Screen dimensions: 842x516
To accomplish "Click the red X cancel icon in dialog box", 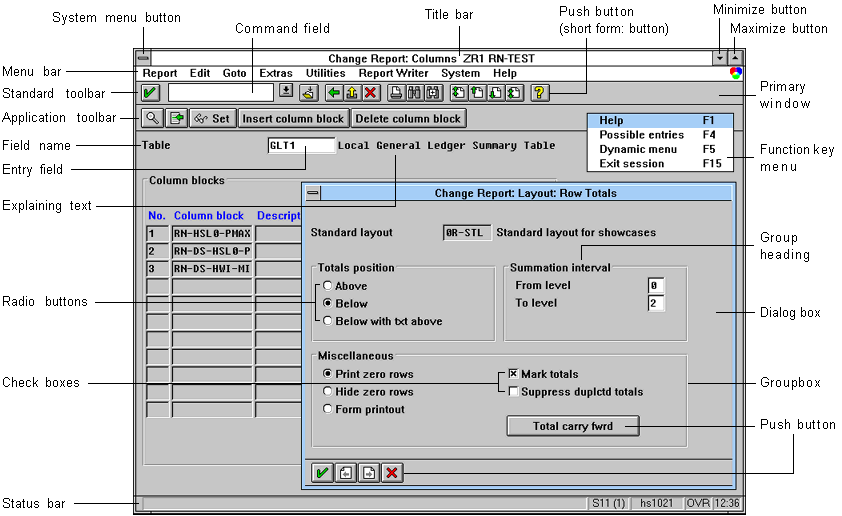I will click(392, 473).
